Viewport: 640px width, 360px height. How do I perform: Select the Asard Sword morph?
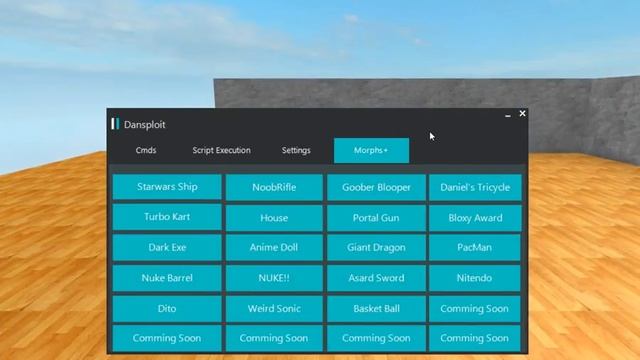click(376, 278)
